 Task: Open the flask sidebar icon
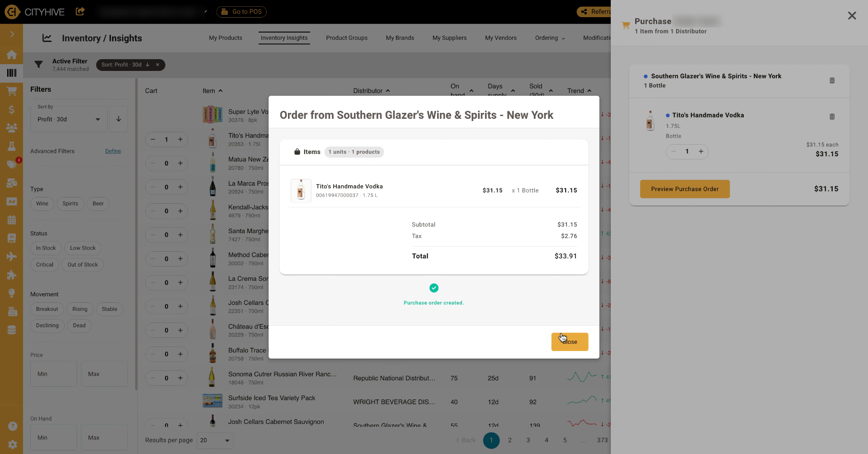pos(12,146)
